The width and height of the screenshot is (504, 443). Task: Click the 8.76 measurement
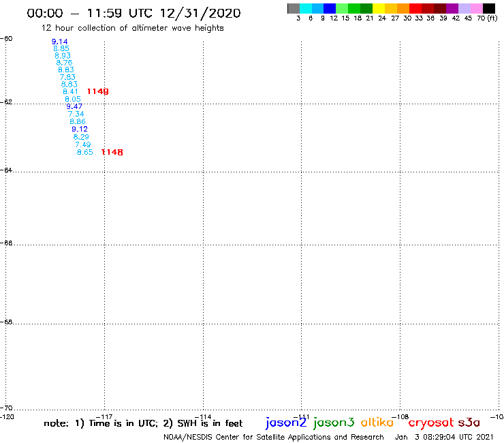(x=64, y=63)
